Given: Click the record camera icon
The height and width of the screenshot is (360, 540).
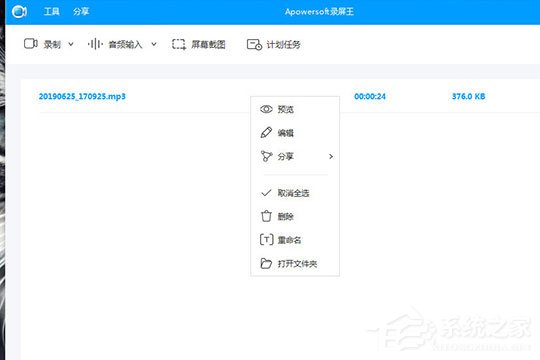Looking at the screenshot, I should coord(31,44).
